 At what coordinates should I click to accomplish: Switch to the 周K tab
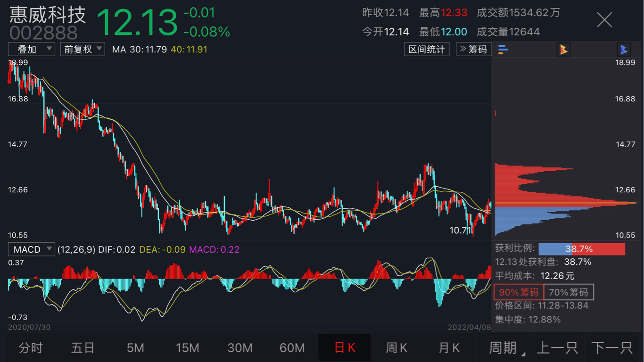pos(396,348)
